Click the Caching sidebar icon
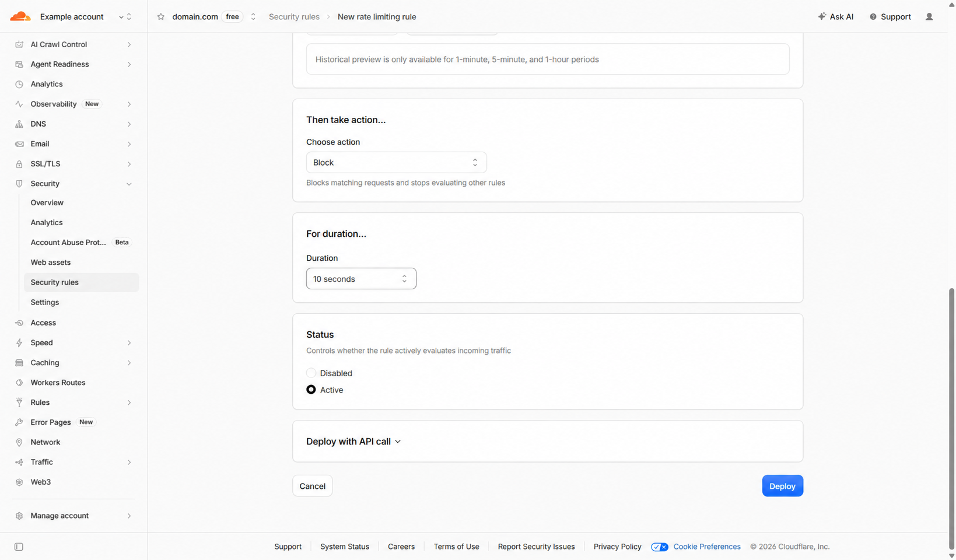The width and height of the screenshot is (956, 560). [x=19, y=363]
